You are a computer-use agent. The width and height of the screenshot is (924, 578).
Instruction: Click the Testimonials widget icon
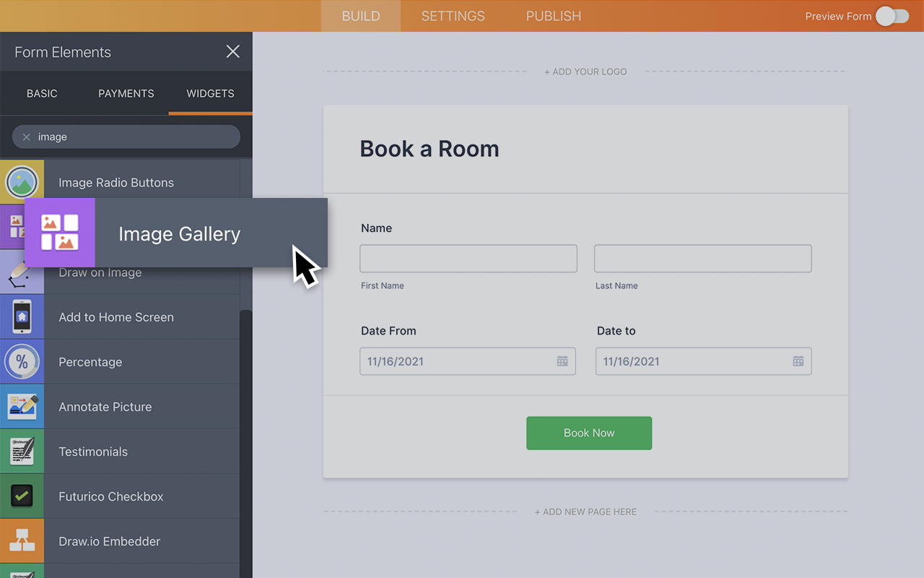(x=22, y=452)
